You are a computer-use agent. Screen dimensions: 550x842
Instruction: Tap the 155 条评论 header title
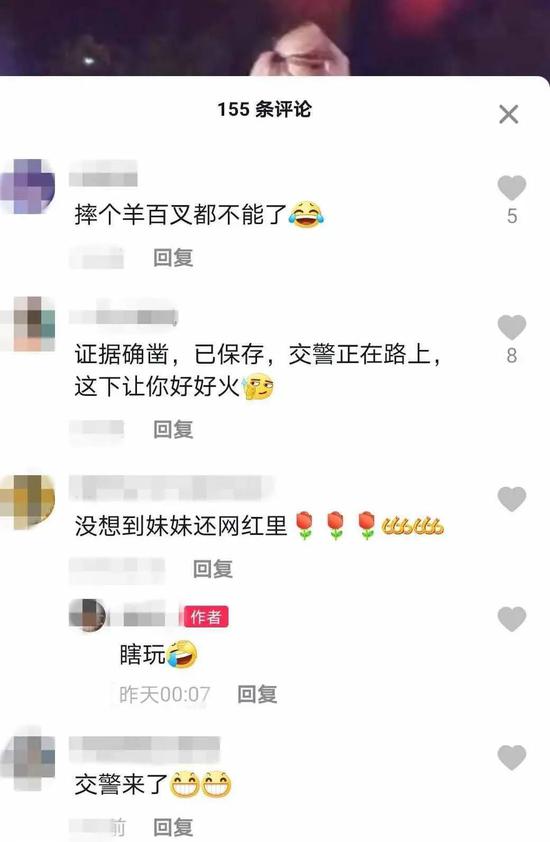click(264, 110)
